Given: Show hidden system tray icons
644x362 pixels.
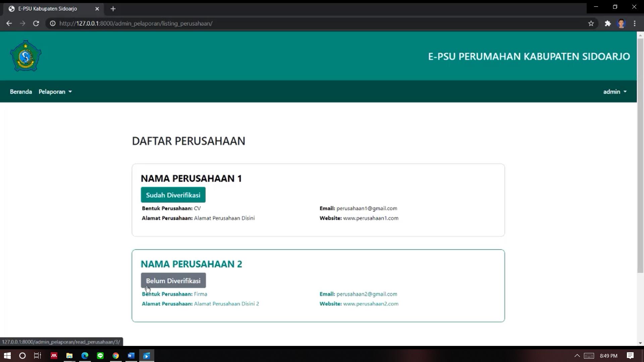Looking at the screenshot, I should [577, 356].
